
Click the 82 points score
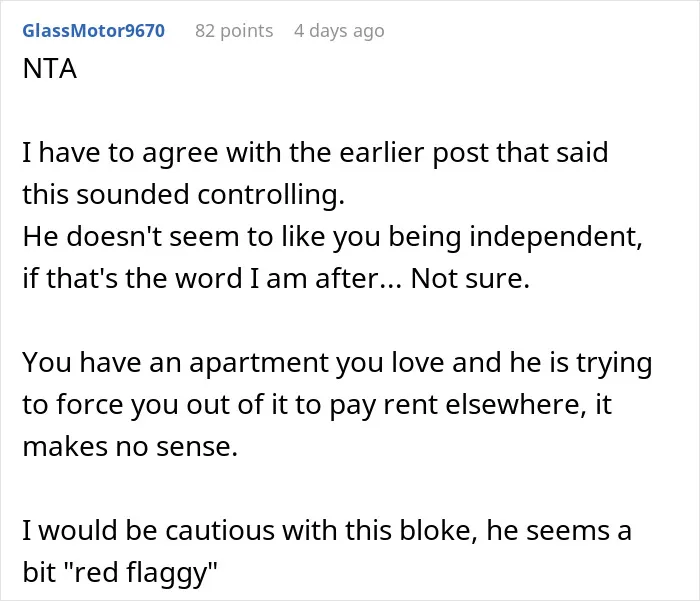[x=234, y=31]
